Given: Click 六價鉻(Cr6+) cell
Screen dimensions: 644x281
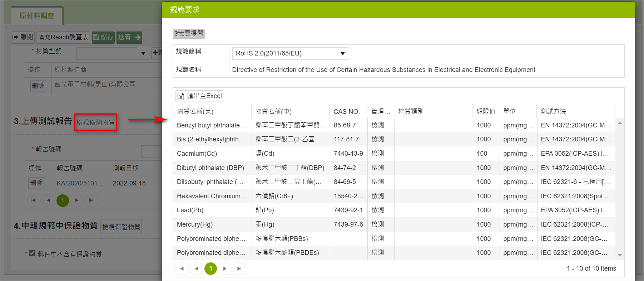Looking at the screenshot, I should click(291, 196).
